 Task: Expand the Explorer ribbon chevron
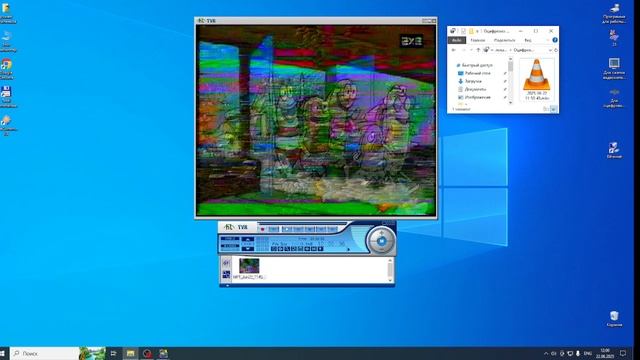coord(548,40)
